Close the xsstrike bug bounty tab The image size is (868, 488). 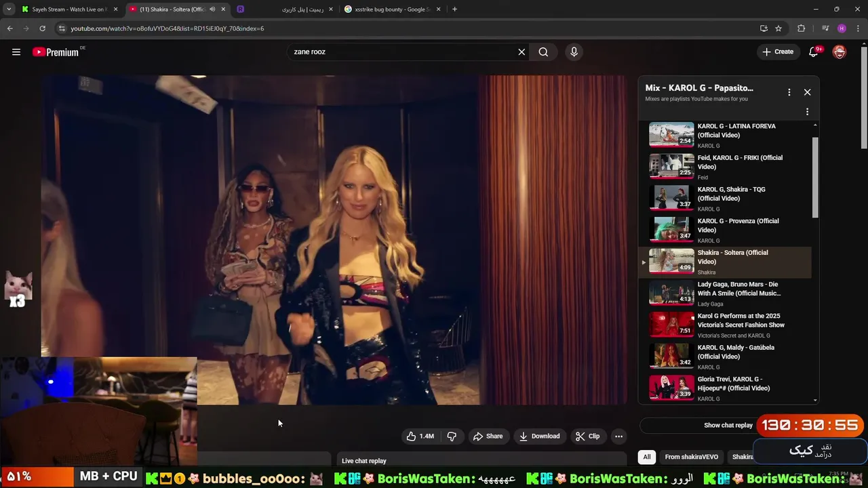pos(438,9)
